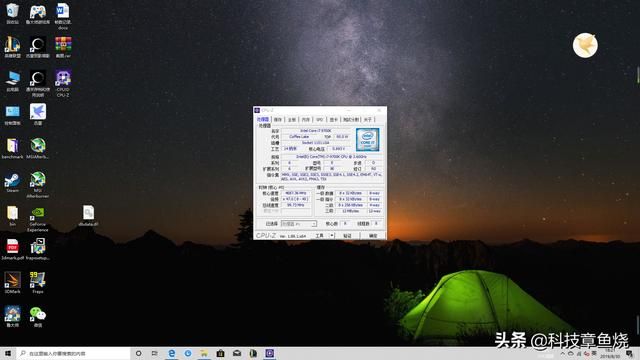Screen dimensions: 640x360
Task: Click the Coffee Lake code name field
Action: (x=299, y=137)
